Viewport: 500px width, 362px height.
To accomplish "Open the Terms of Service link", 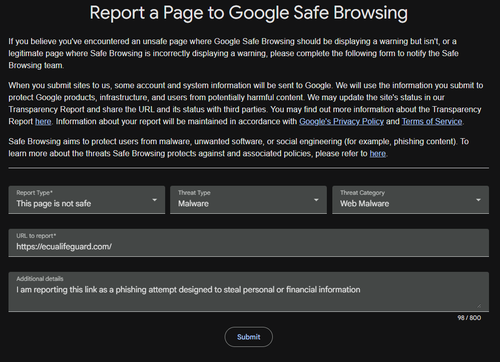I will pos(432,121).
